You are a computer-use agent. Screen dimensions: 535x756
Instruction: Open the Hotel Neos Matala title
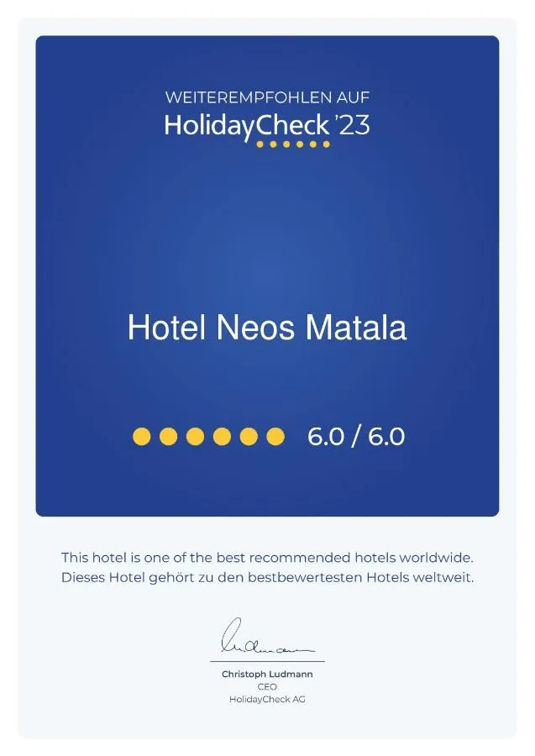tap(267, 328)
